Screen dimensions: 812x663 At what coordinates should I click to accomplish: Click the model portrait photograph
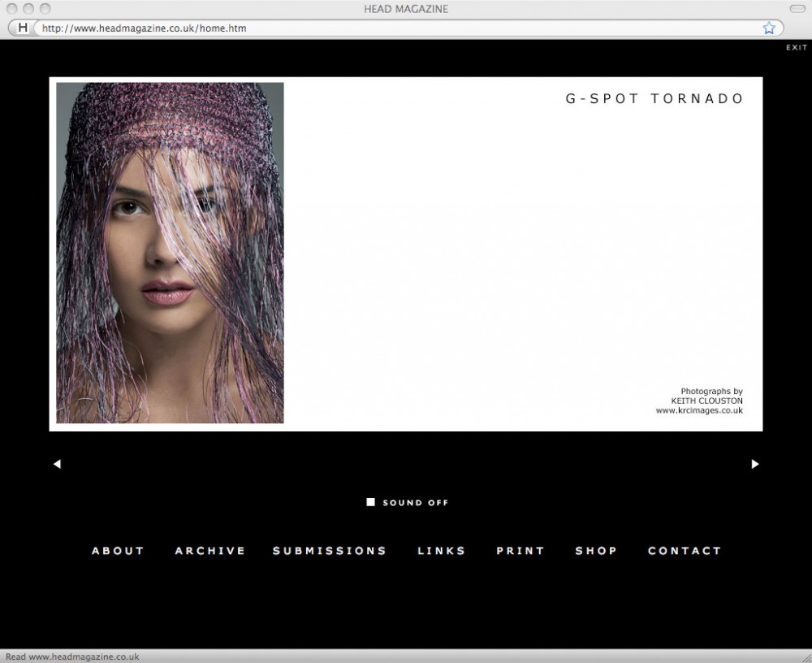tap(170, 253)
